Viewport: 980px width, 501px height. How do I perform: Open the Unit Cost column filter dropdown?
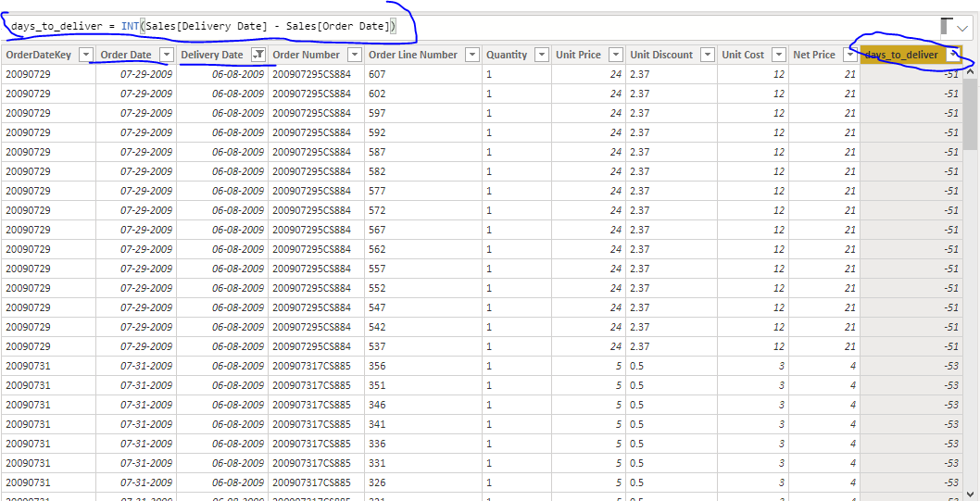[779, 55]
